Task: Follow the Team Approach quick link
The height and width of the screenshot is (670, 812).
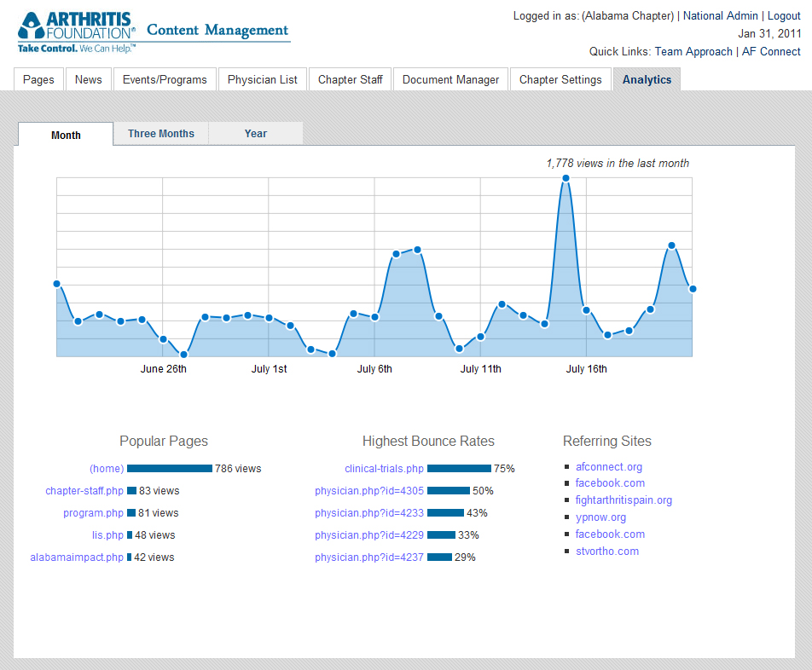Action: click(x=693, y=51)
